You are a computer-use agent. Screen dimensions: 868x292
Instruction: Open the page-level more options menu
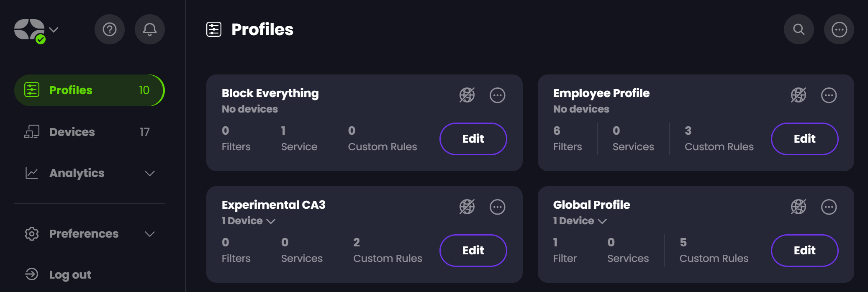click(839, 29)
